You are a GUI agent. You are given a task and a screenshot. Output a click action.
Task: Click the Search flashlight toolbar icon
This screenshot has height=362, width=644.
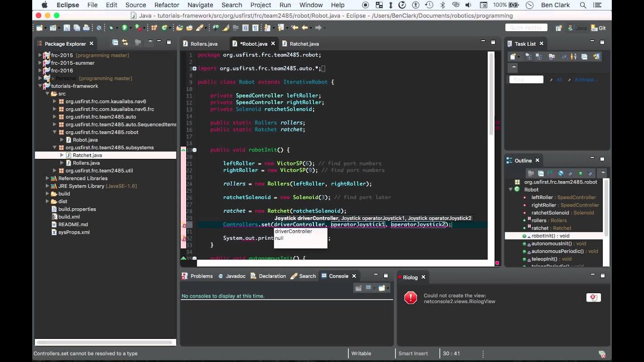(199, 28)
